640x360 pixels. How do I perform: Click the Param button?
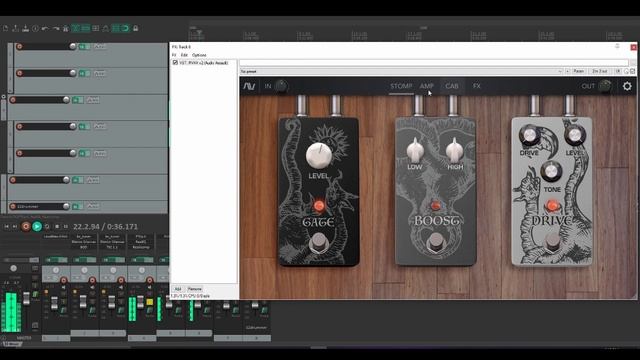579,71
